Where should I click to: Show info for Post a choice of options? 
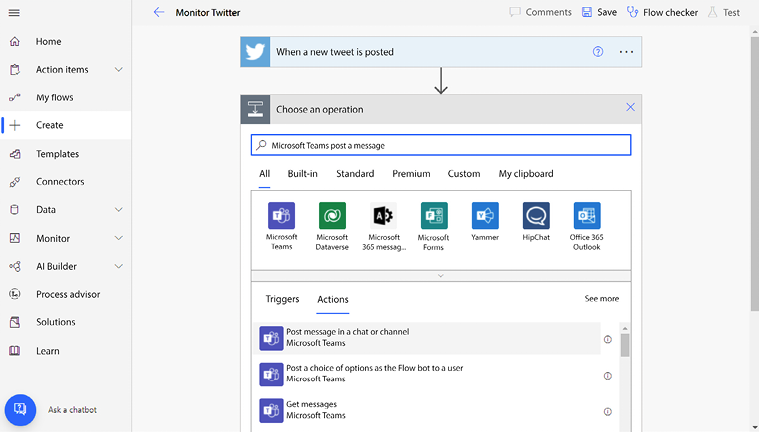[x=607, y=376]
